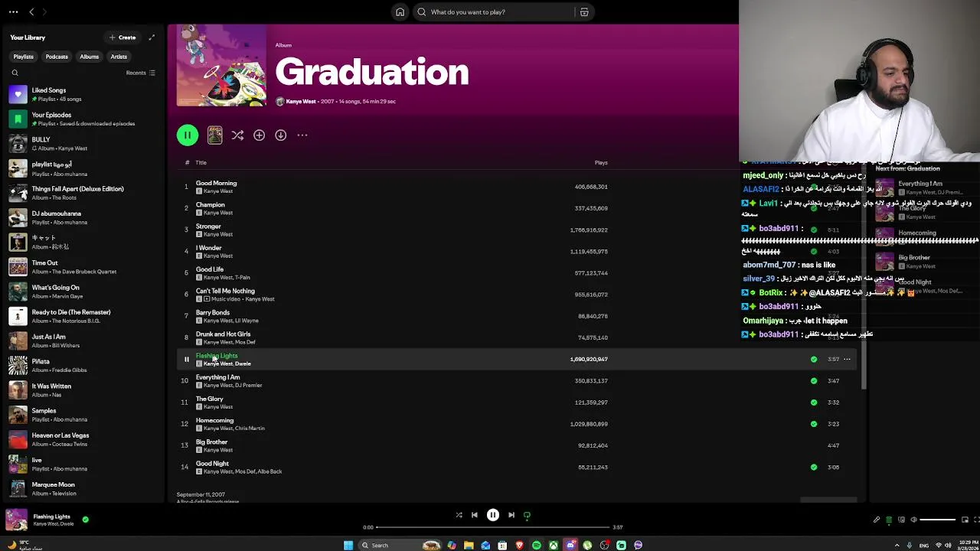Toggle saved check for Everything I Am row
980x551 pixels.
click(814, 380)
